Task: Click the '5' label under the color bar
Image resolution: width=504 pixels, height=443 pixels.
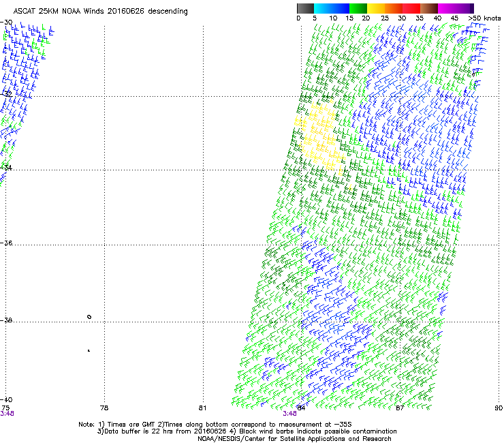Action: [x=315, y=18]
